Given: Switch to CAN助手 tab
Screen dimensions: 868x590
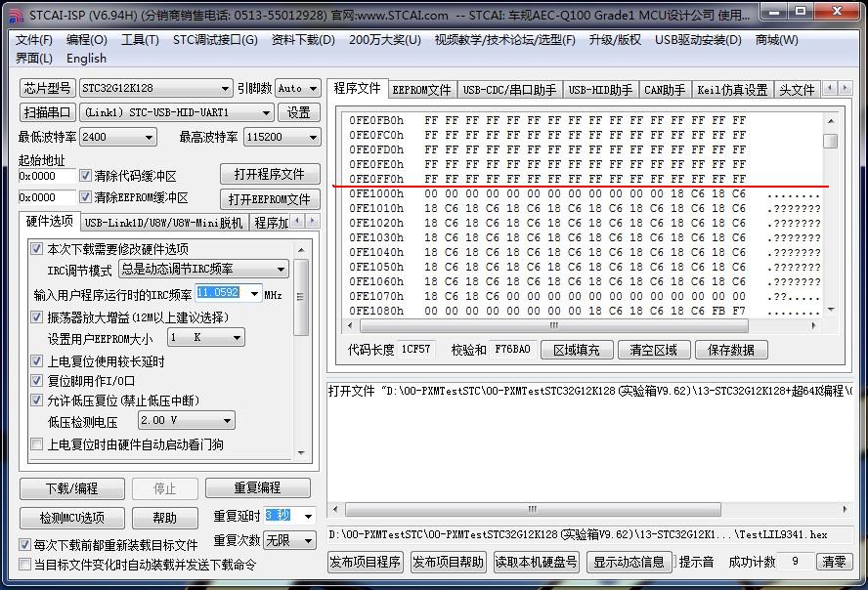Looking at the screenshot, I should pos(665,90).
